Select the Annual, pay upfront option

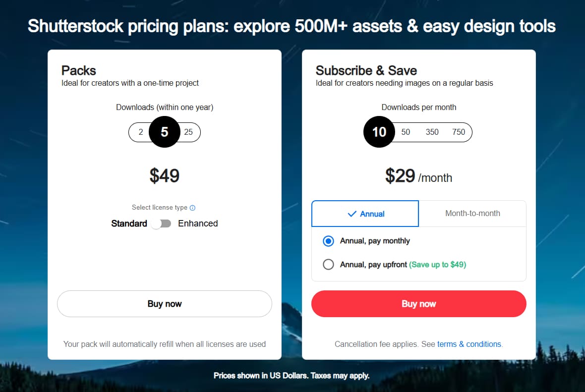tap(328, 265)
